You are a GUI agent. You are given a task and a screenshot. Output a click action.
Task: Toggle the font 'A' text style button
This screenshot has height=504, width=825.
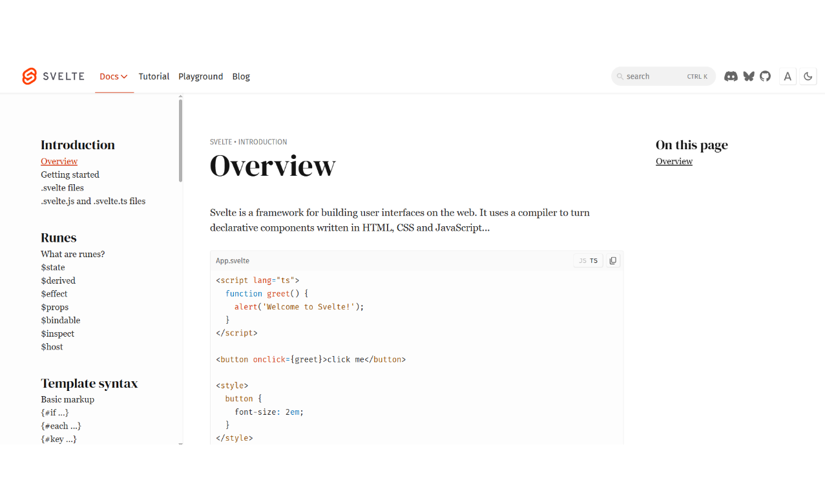[x=788, y=76]
